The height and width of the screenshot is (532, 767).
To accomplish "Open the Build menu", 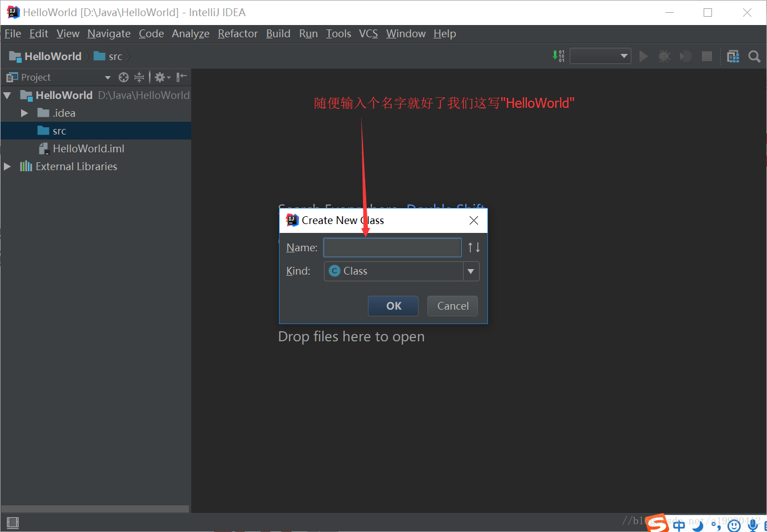I will coord(278,34).
